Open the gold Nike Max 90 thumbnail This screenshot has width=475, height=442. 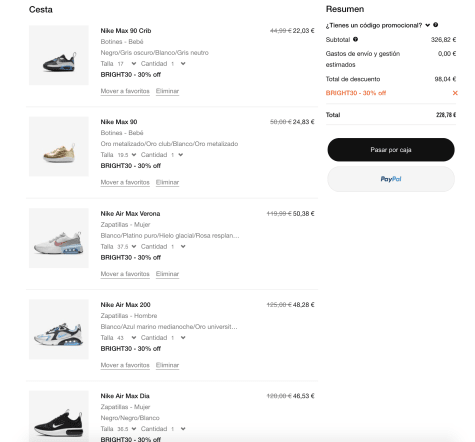point(59,146)
